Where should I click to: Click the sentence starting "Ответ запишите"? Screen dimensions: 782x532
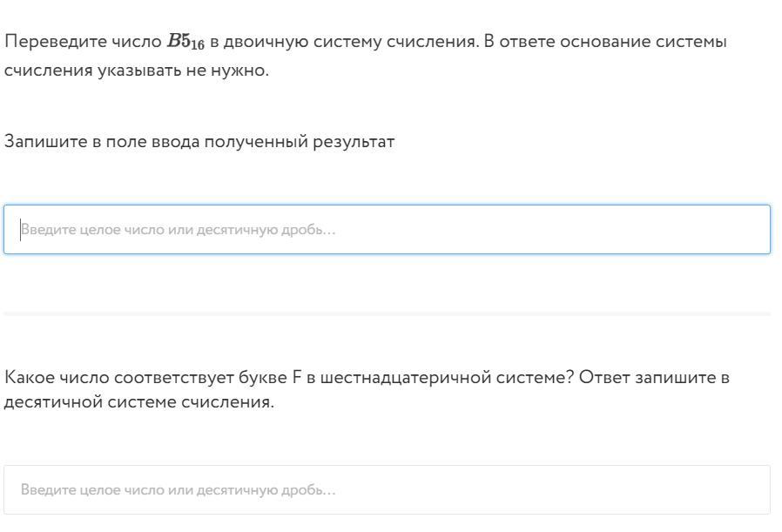point(653,378)
